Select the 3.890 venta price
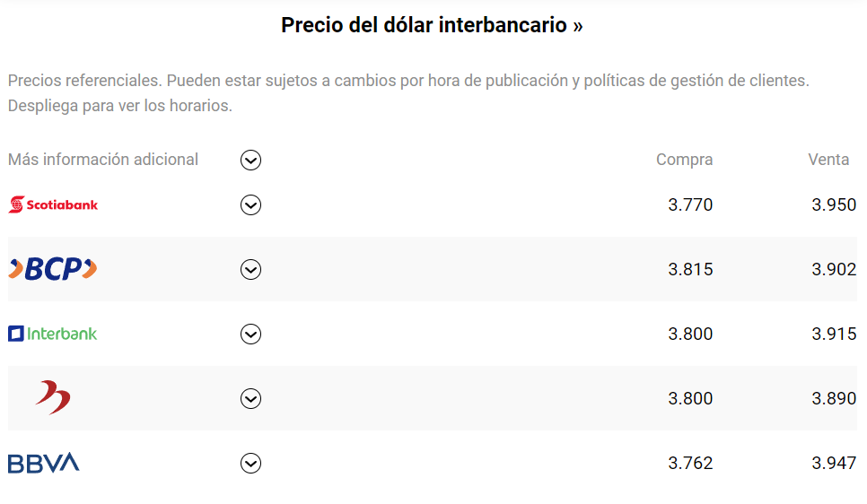The height and width of the screenshot is (504, 867). click(834, 398)
